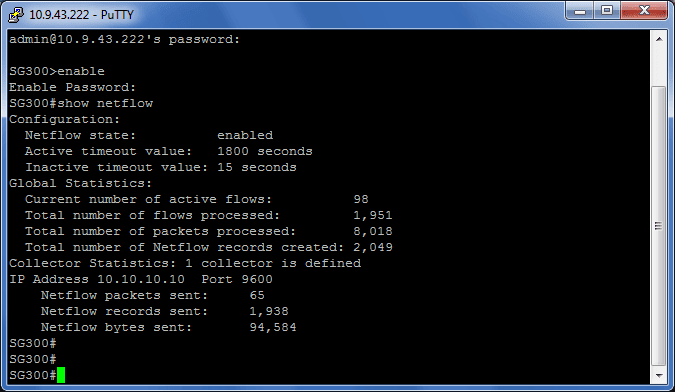This screenshot has height=392, width=675.
Task: Maximize the PuTTY window
Action: click(x=607, y=11)
